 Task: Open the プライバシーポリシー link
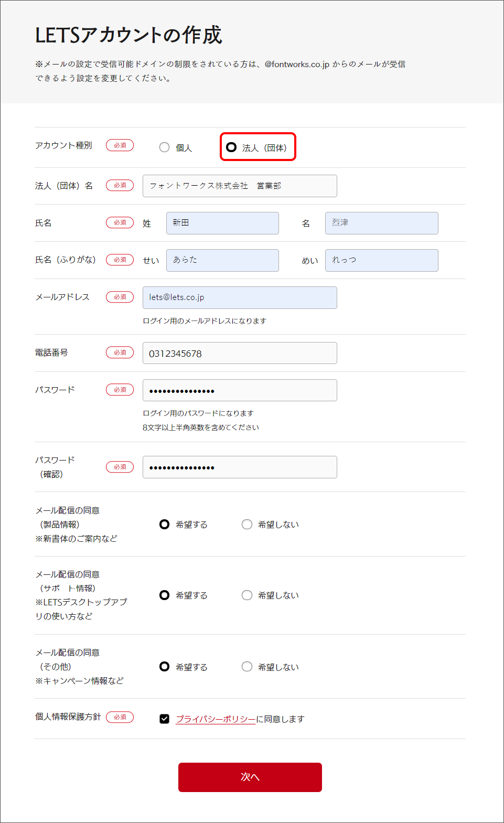[215, 719]
